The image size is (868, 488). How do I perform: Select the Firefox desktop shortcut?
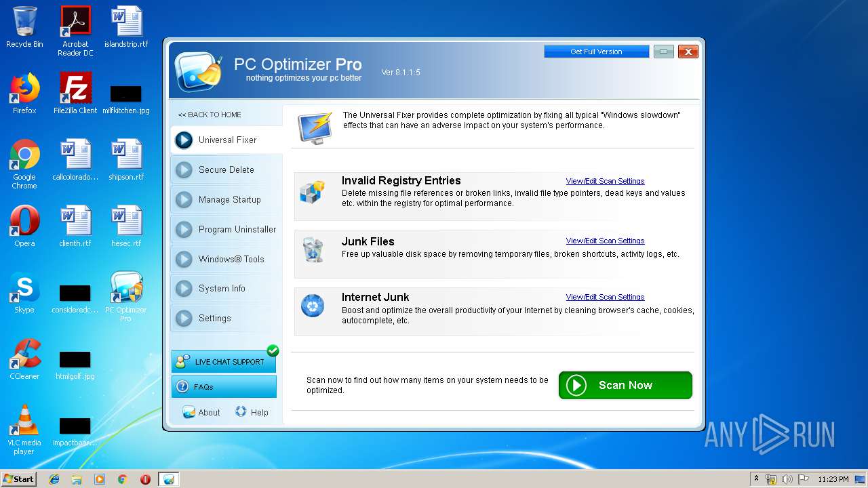[x=24, y=94]
